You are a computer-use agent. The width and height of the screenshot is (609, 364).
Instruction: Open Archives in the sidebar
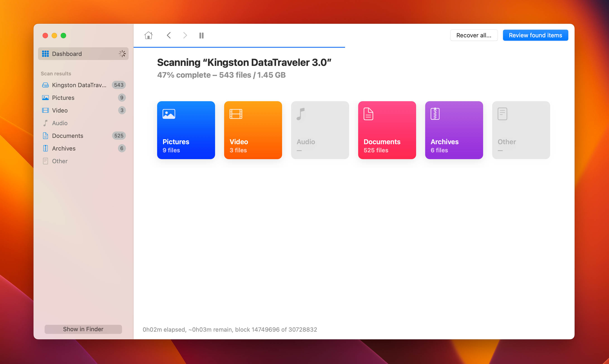pyautogui.click(x=83, y=148)
